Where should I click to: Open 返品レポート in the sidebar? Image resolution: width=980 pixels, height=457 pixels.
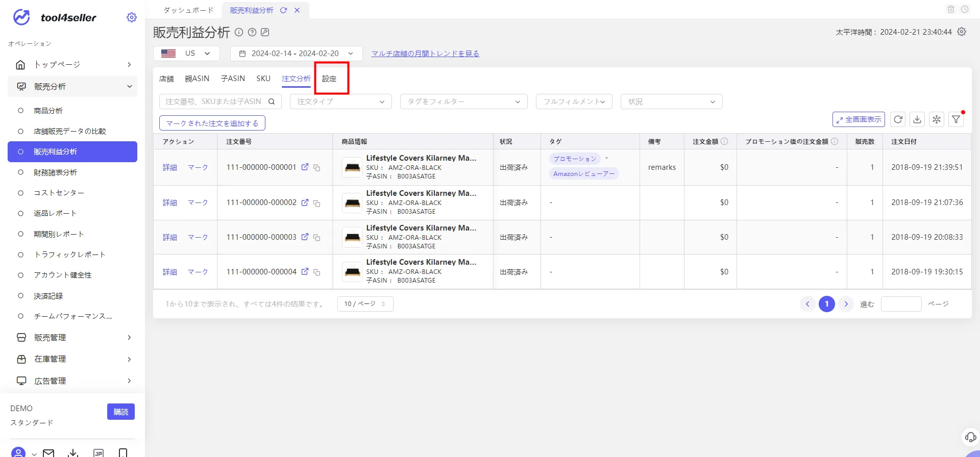55,213
